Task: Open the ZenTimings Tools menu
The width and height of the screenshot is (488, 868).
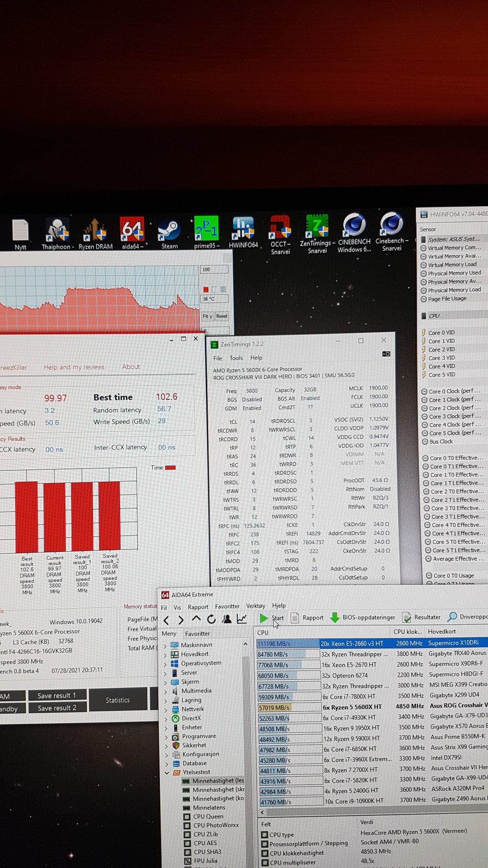Action: pyautogui.click(x=236, y=358)
